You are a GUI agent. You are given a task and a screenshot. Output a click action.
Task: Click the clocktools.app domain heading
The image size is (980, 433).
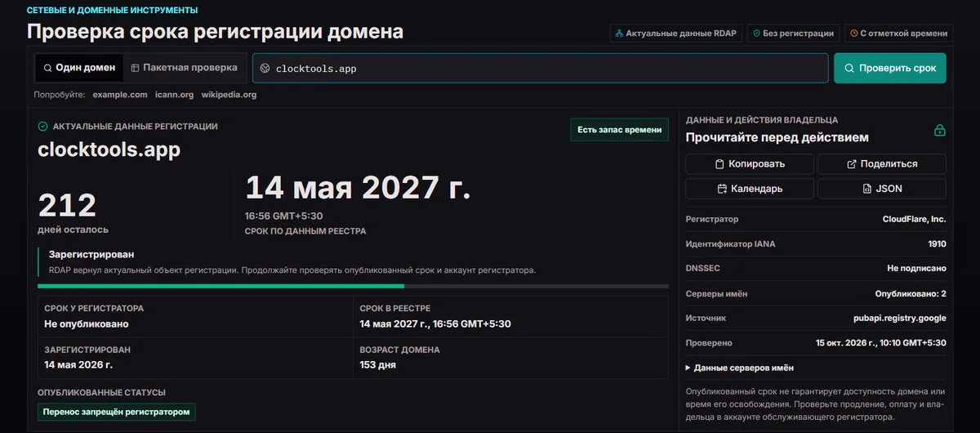109,150
